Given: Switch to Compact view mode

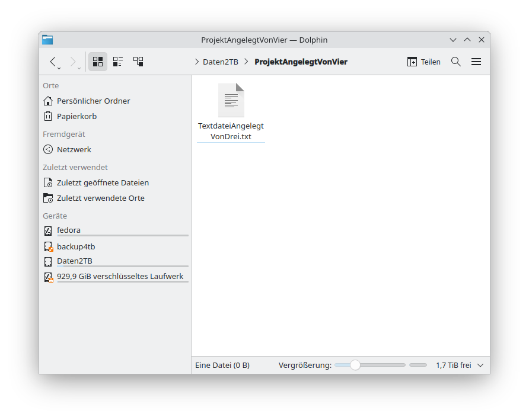Looking at the screenshot, I should tap(118, 62).
